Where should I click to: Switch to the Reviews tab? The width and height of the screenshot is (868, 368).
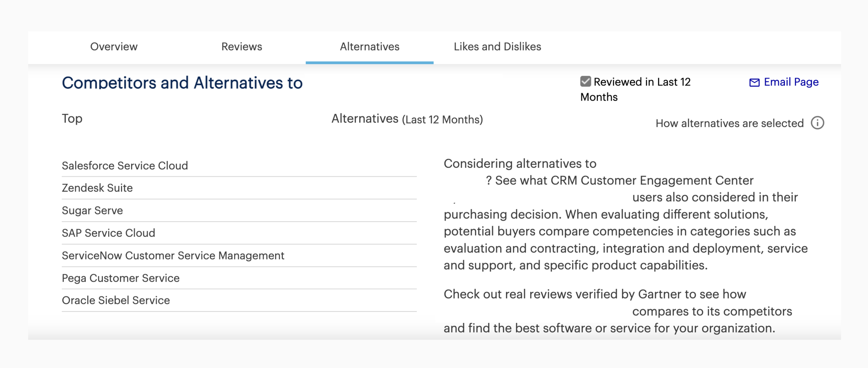pyautogui.click(x=242, y=47)
